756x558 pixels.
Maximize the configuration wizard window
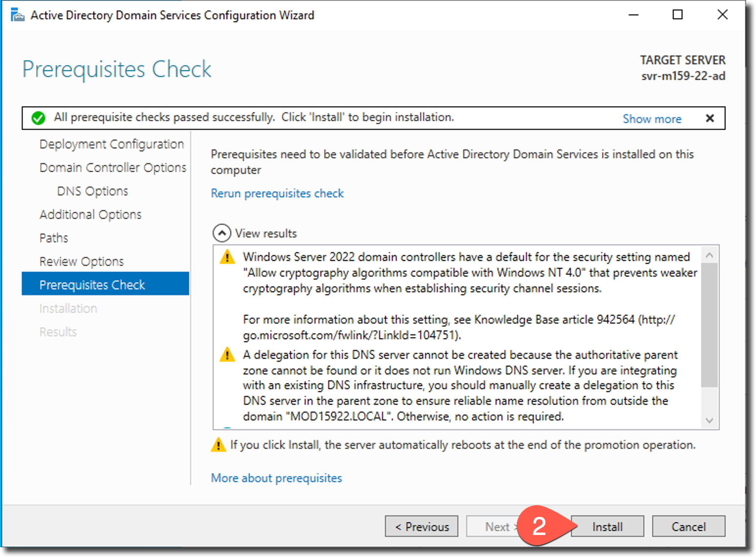click(678, 15)
